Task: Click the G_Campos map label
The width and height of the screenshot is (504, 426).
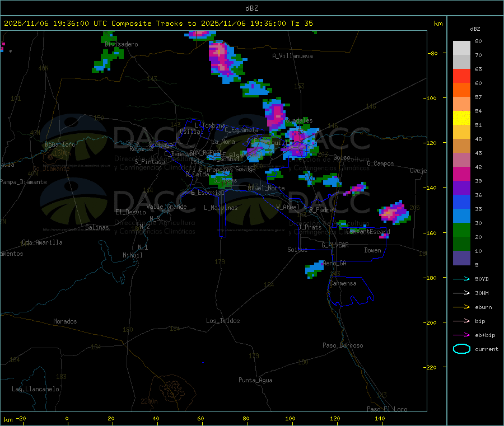Action: click(x=381, y=163)
